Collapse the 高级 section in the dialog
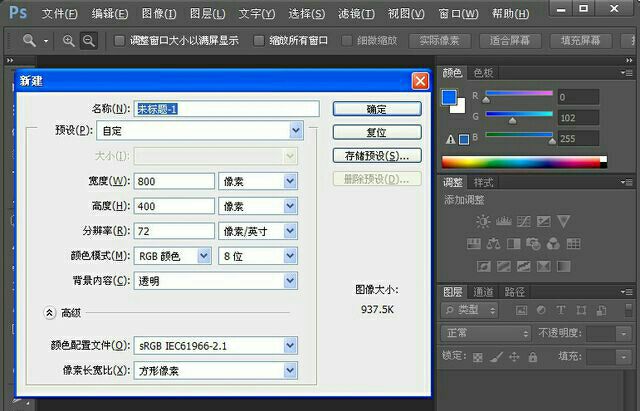The image size is (640, 411). point(49,312)
